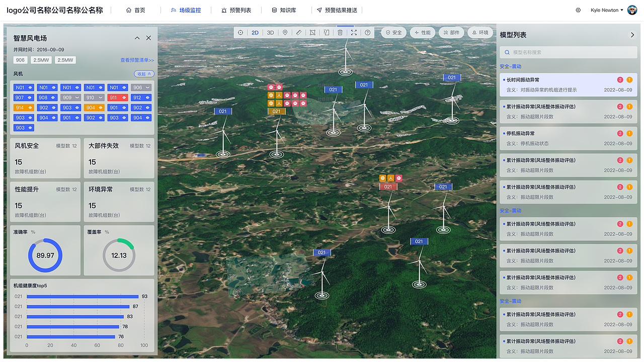Open the 预警列表 tab
Screen dimensions: 644x362
point(236,10)
